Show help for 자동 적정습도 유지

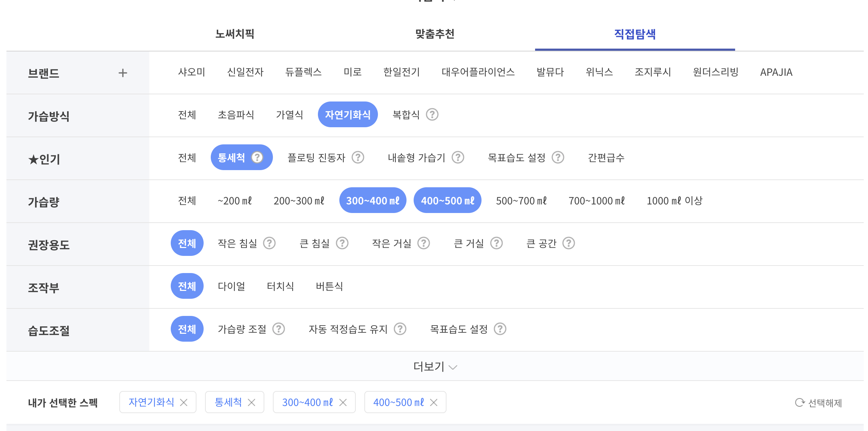[x=400, y=329]
